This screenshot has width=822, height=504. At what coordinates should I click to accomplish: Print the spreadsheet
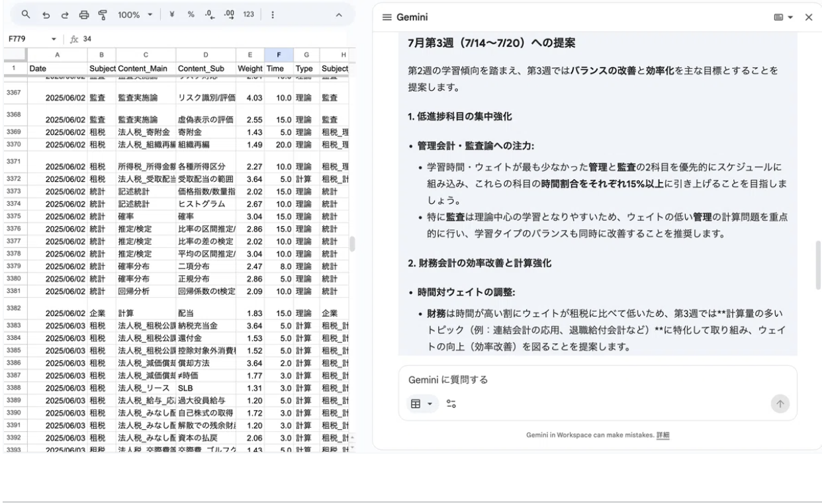coord(84,14)
